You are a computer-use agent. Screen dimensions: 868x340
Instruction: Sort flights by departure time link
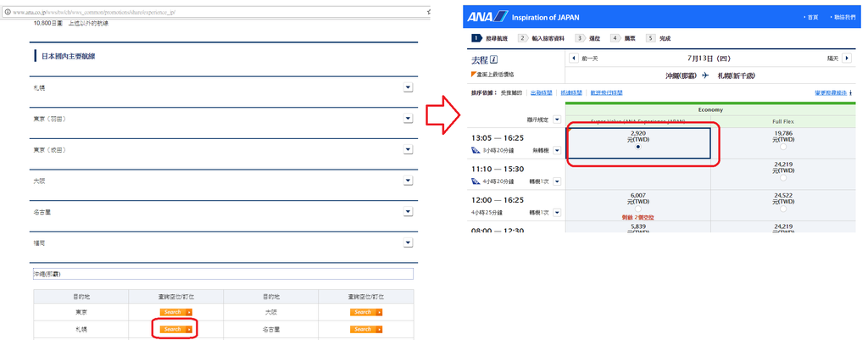[x=541, y=93]
